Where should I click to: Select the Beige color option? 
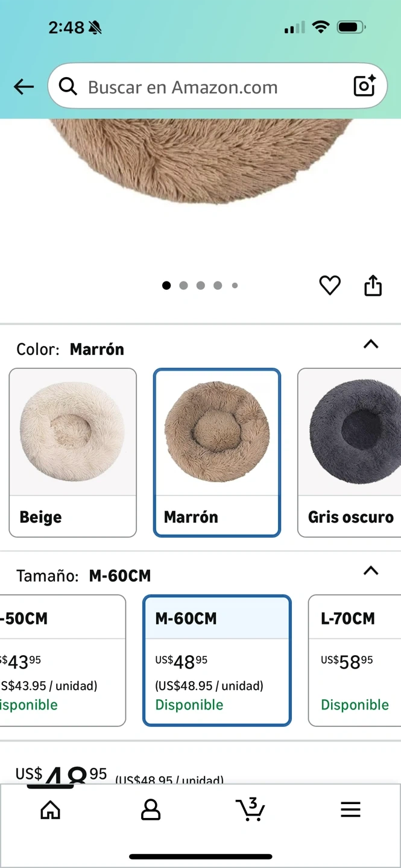[73, 453]
